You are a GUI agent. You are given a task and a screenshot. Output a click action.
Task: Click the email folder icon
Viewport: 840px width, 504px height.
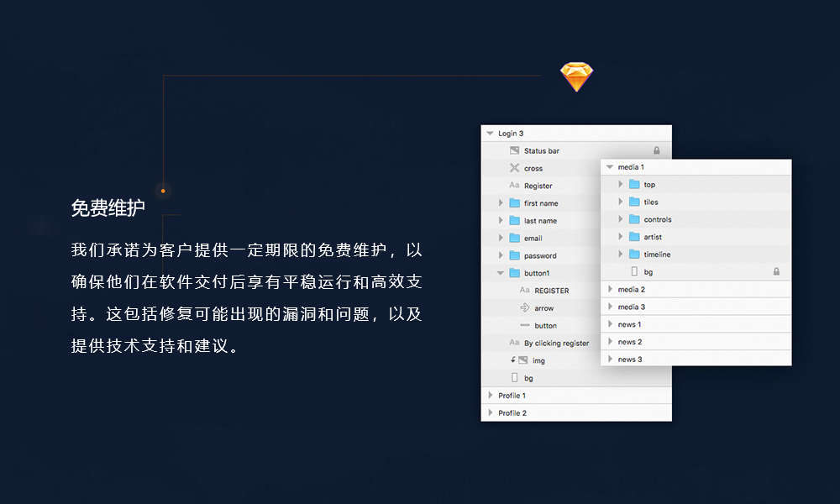[514, 238]
